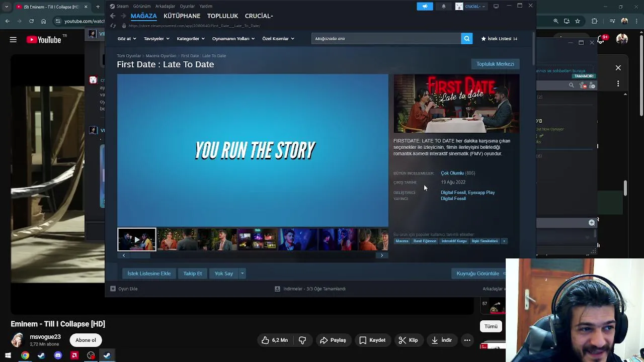Go forward in Steam navigation
This screenshot has height=362, width=644.
pyautogui.click(x=123, y=16)
